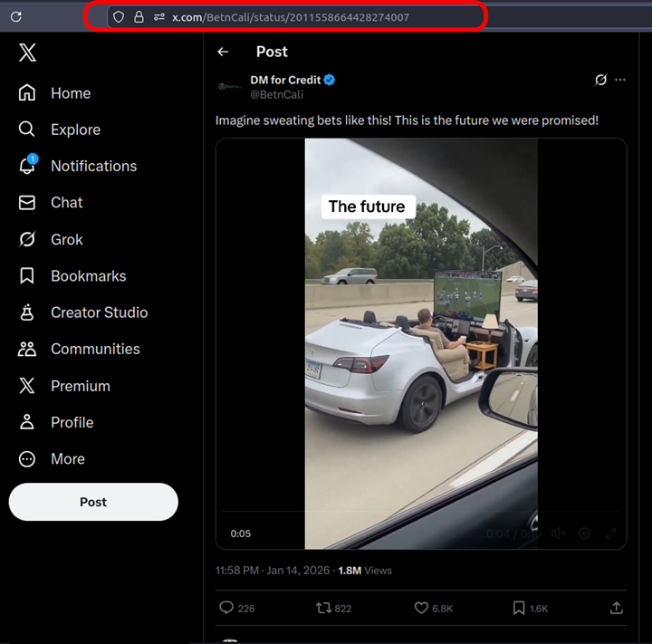Click the Grok icon on the post header

[x=600, y=81]
